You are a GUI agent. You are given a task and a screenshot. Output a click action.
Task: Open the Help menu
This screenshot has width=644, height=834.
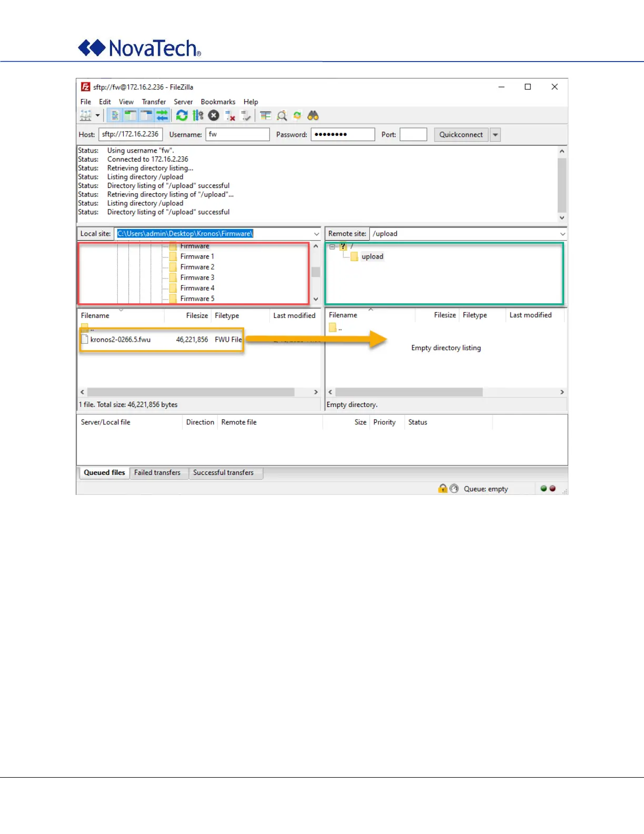pyautogui.click(x=250, y=102)
